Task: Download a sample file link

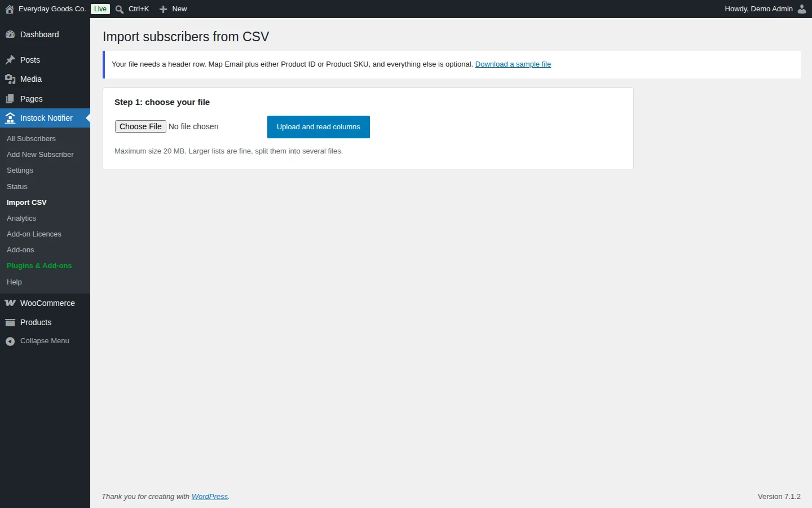Action: coord(513,64)
